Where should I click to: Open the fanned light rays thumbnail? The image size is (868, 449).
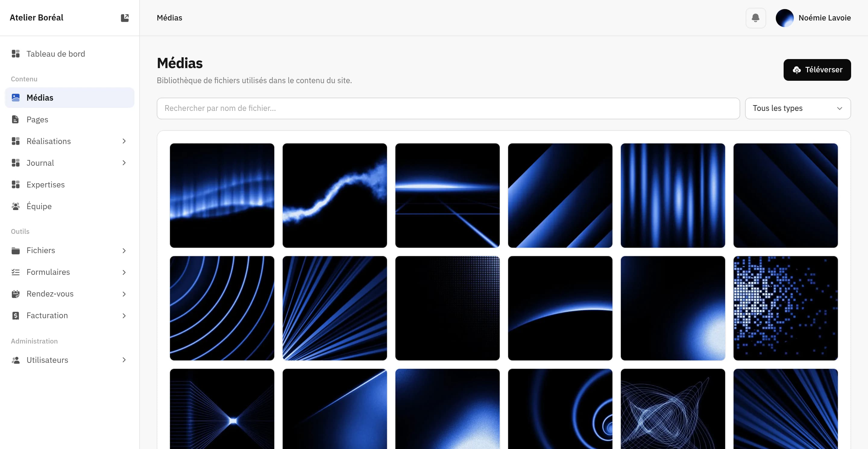[x=334, y=308]
